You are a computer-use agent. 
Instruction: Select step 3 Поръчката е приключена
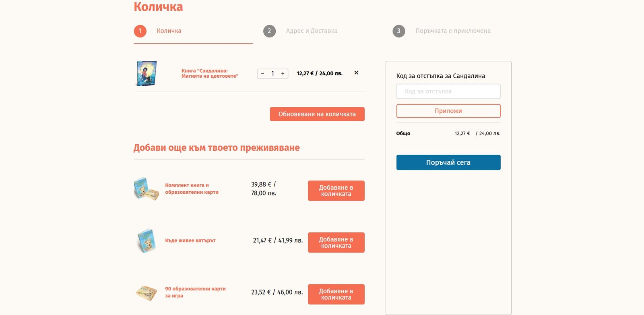pyautogui.click(x=453, y=31)
